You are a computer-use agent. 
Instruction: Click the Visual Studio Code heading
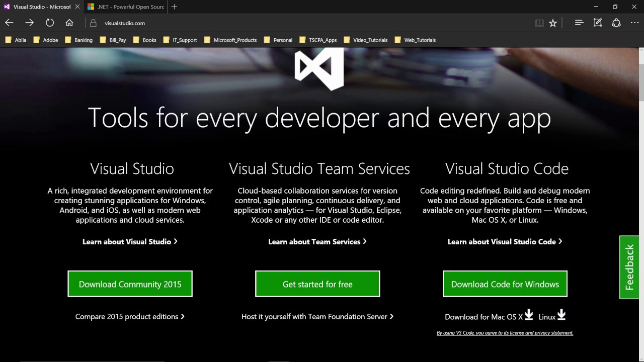coord(507,168)
